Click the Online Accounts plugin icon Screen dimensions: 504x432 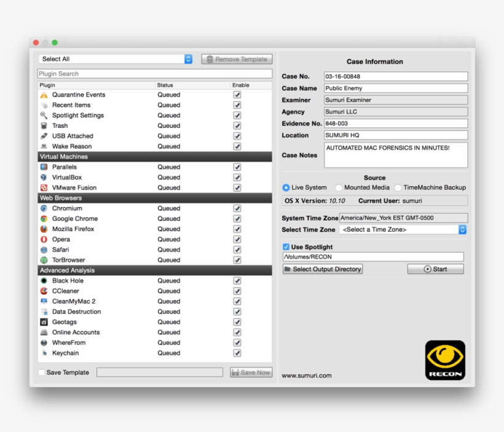coord(44,332)
